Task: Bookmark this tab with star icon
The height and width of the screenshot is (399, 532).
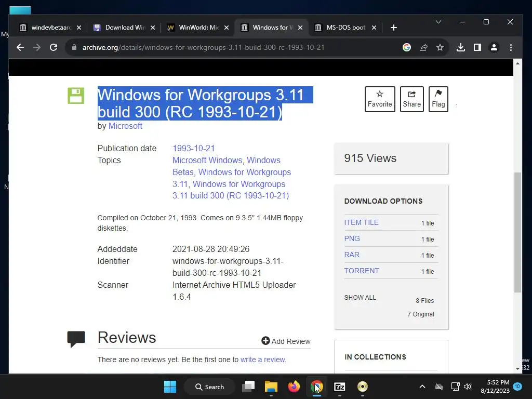Action: [440, 47]
